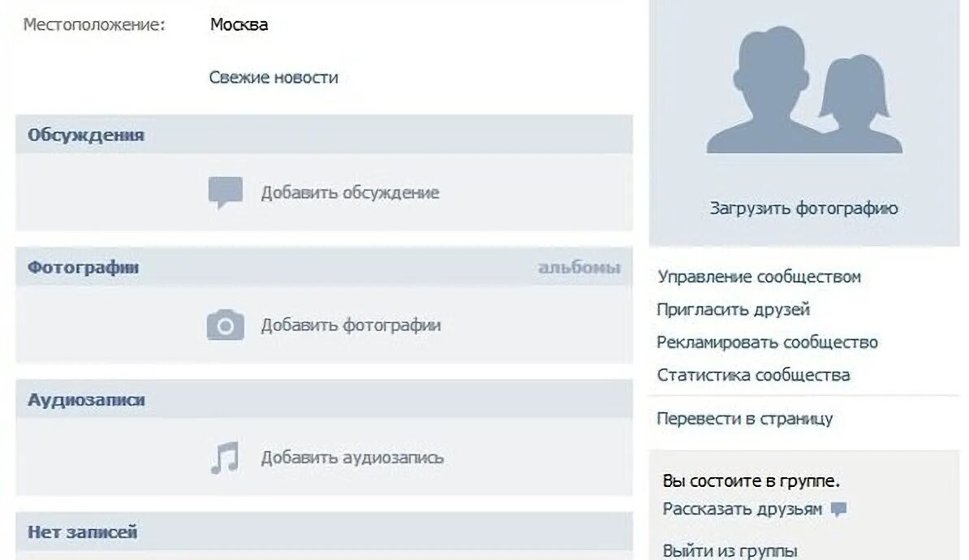969x560 pixels.
Task: Open Управление сообществом
Action: [x=759, y=277]
